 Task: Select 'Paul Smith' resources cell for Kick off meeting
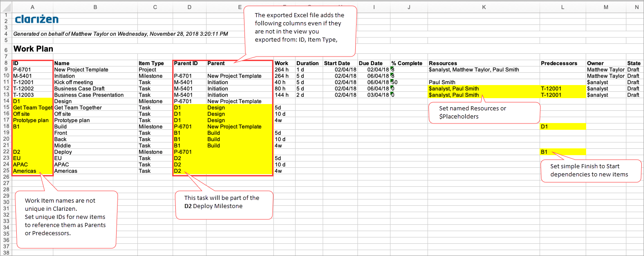(x=484, y=82)
